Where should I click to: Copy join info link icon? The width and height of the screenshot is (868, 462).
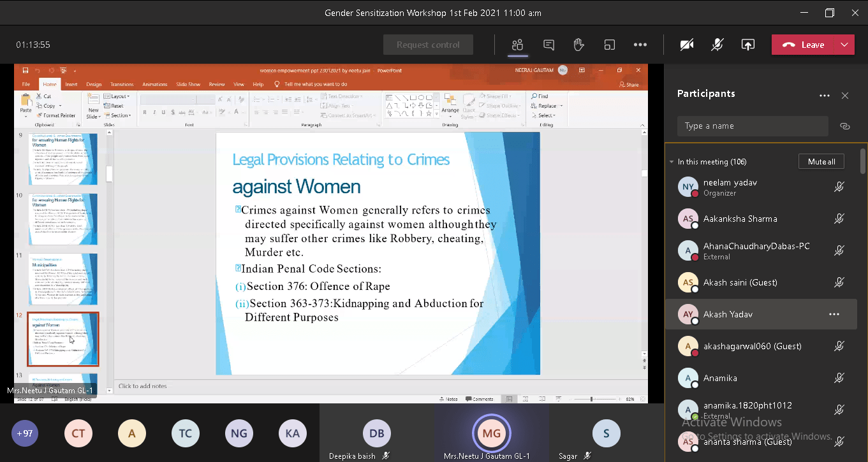tap(845, 126)
